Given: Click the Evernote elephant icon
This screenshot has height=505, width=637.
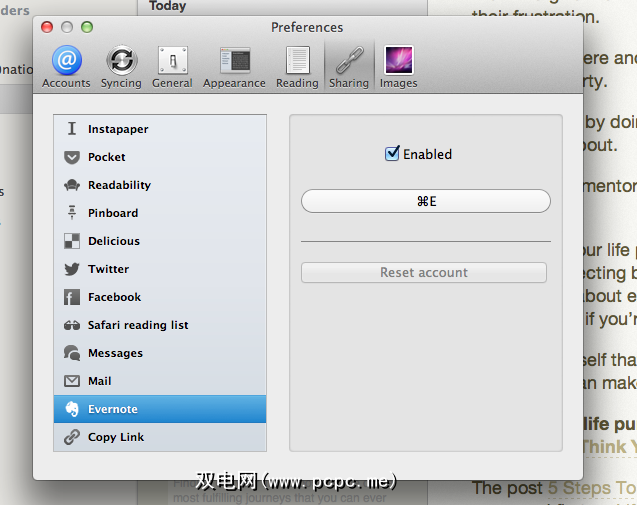Looking at the screenshot, I should [x=72, y=409].
